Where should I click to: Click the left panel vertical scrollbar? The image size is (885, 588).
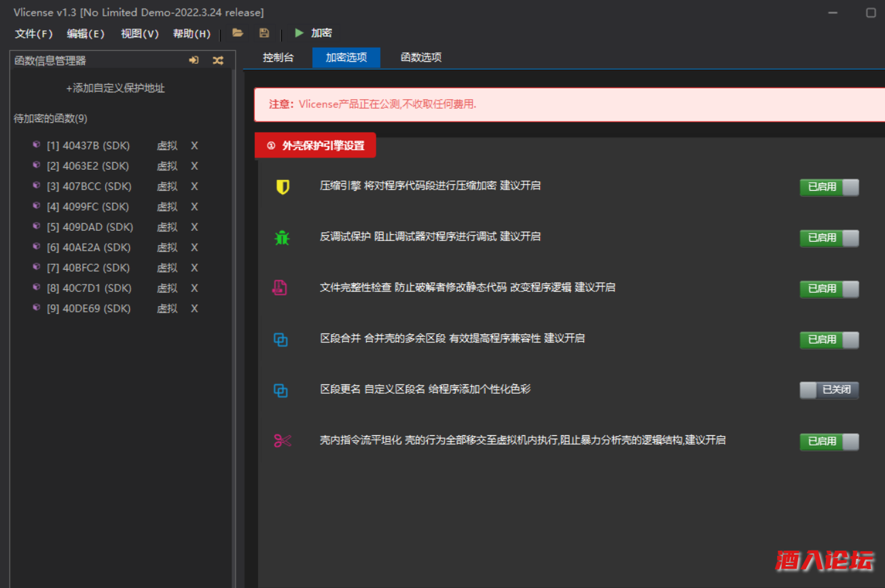[234, 327]
